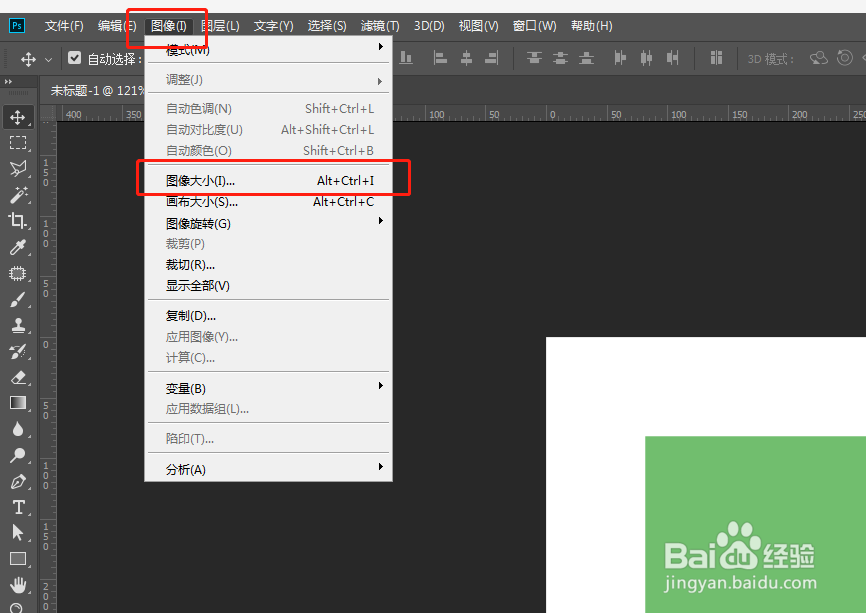Expand the 变量(B) submenu

click(268, 388)
